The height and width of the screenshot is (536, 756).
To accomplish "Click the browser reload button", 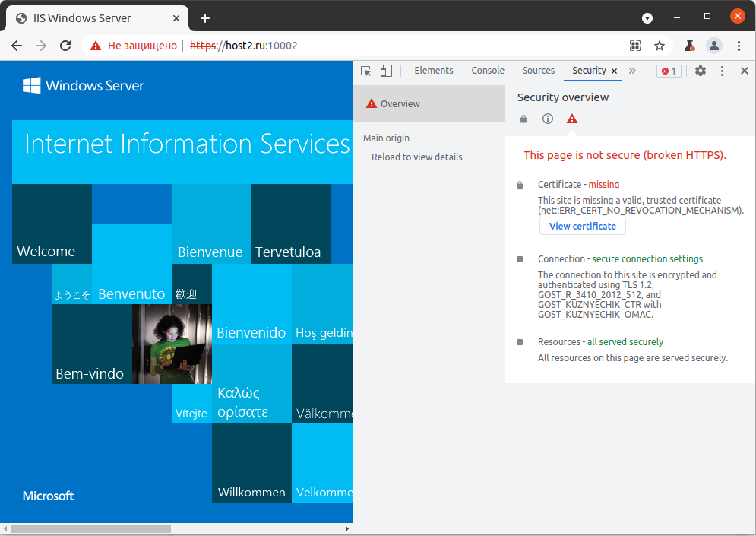I will pyautogui.click(x=66, y=46).
